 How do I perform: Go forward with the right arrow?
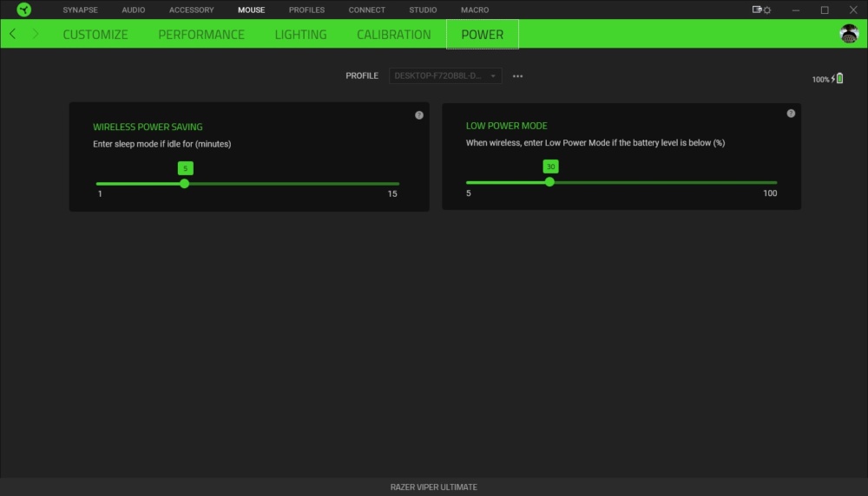coord(36,34)
